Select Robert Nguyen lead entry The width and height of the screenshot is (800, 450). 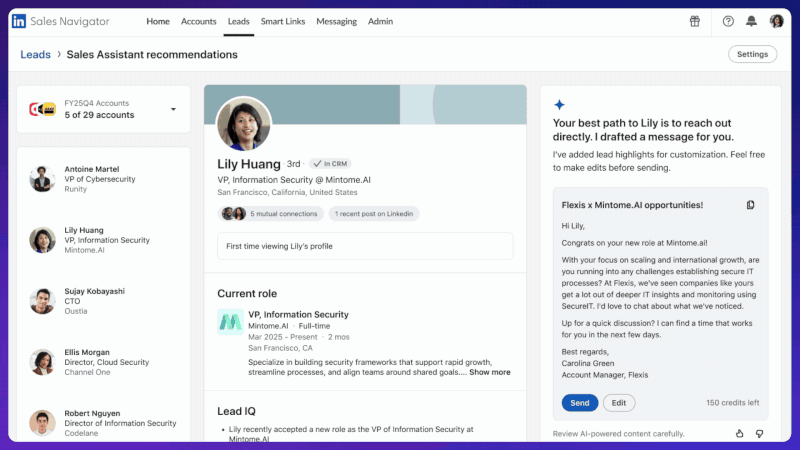[x=104, y=423]
